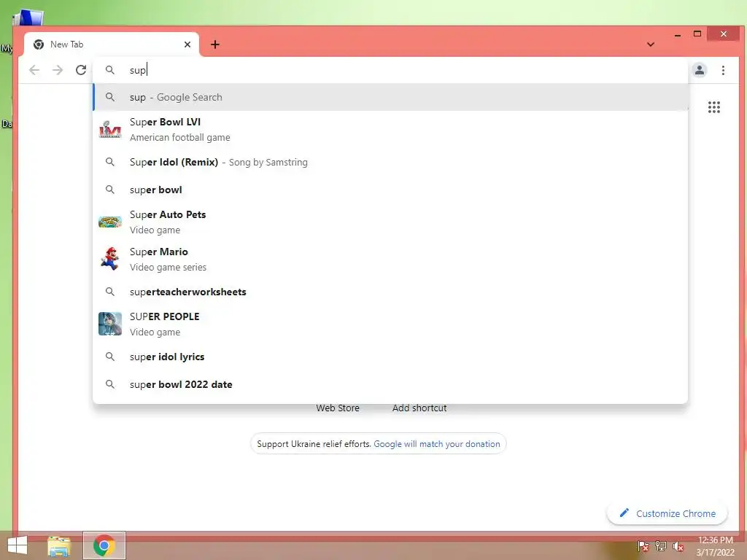Open the taskbar clock showing 12:36 PM
Image resolution: width=747 pixels, height=560 pixels.
(715, 546)
